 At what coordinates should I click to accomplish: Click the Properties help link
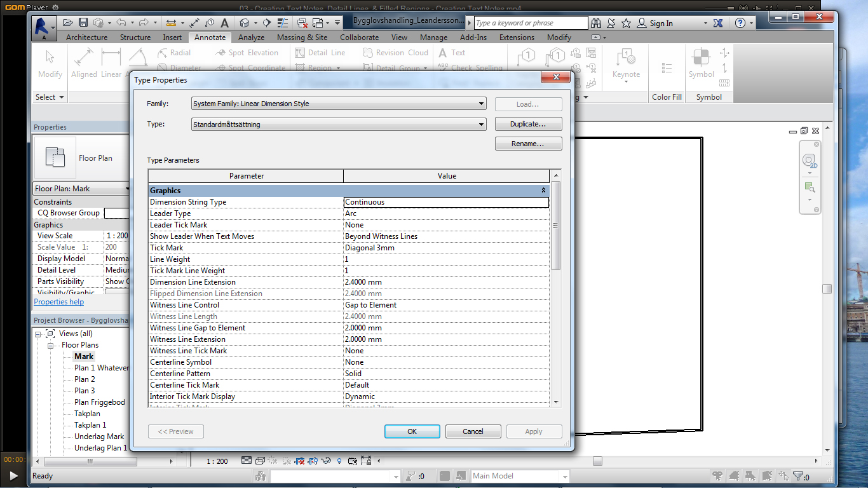pyautogui.click(x=58, y=302)
